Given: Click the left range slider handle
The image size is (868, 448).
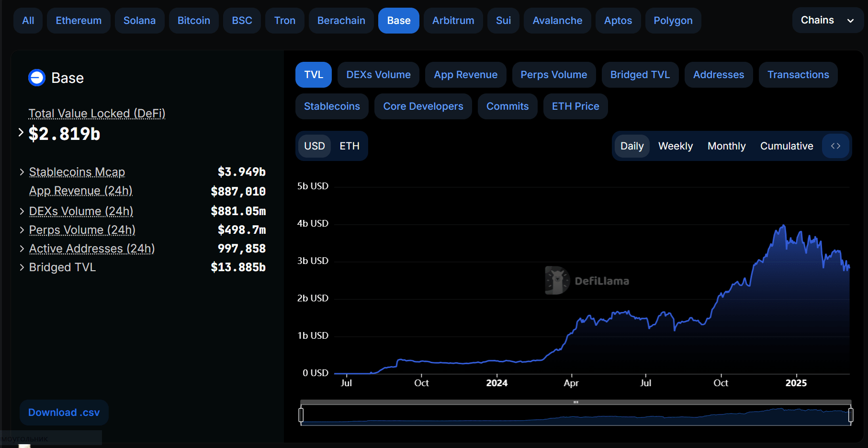Looking at the screenshot, I should click(x=301, y=414).
